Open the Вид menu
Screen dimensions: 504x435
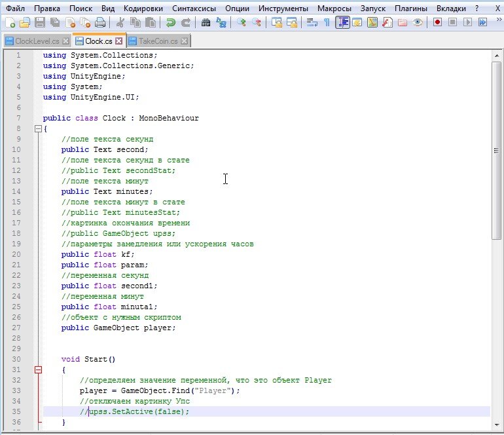point(108,9)
